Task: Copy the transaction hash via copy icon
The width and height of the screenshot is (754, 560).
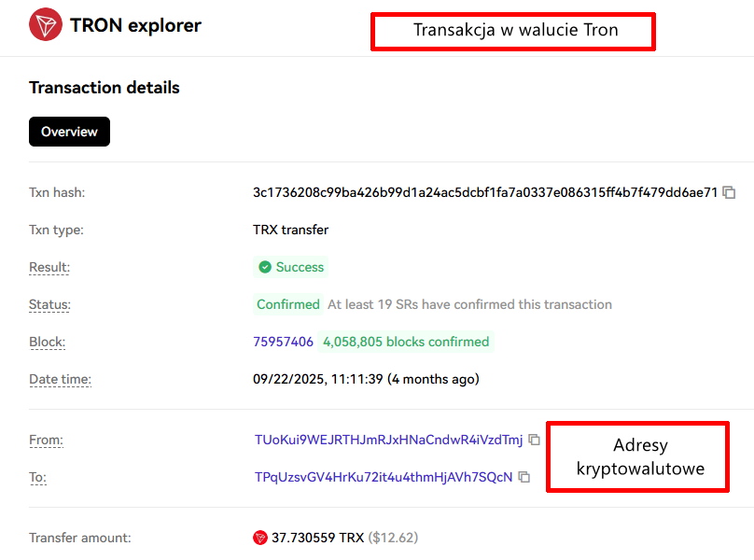Action: point(730,192)
